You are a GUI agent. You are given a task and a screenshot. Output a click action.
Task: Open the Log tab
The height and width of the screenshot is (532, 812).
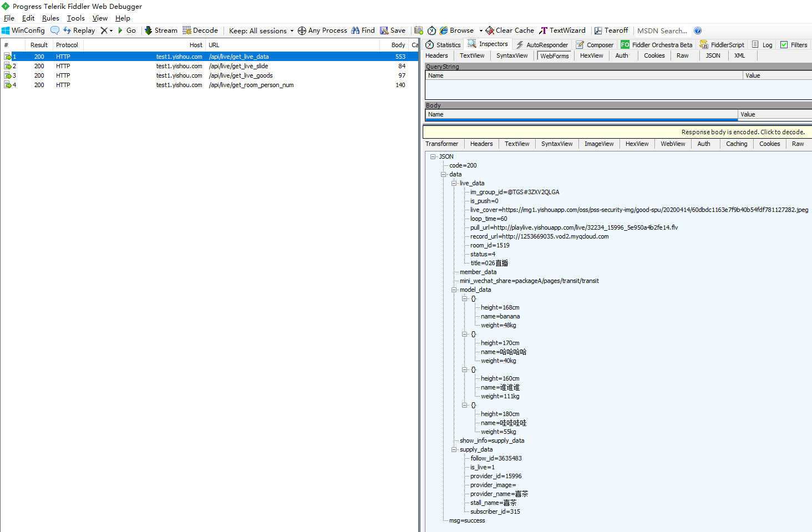pyautogui.click(x=762, y=45)
